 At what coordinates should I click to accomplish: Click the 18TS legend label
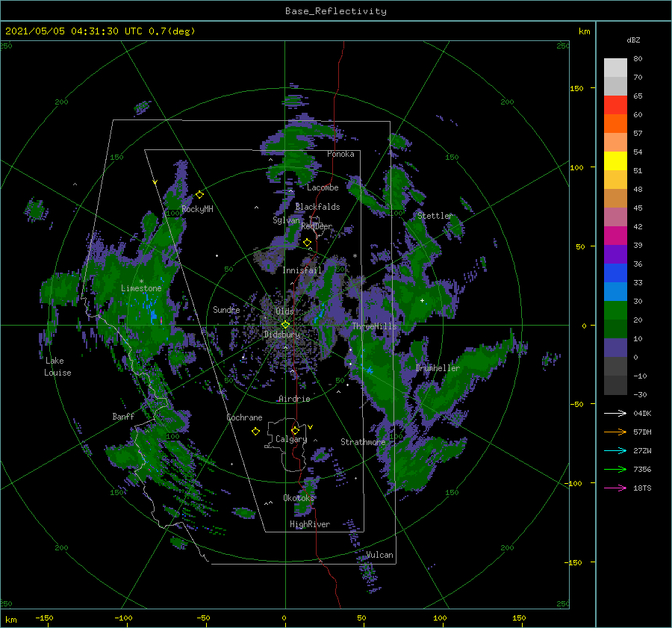click(642, 488)
